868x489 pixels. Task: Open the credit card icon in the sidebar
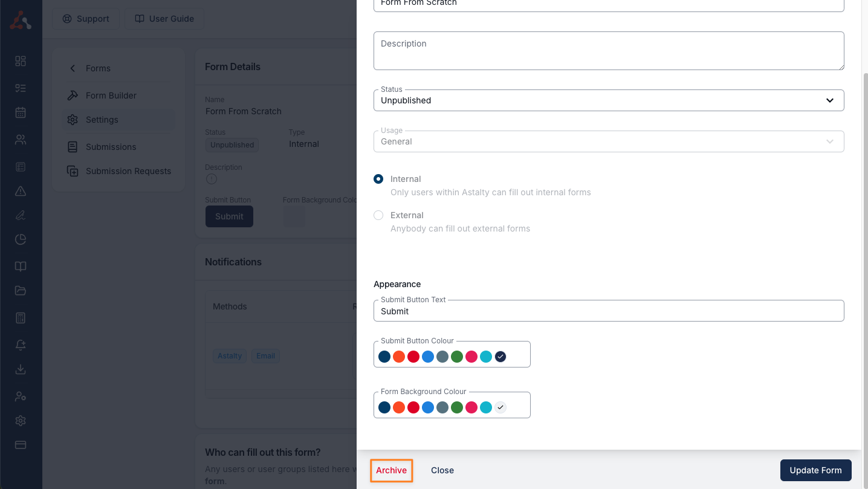(x=21, y=445)
